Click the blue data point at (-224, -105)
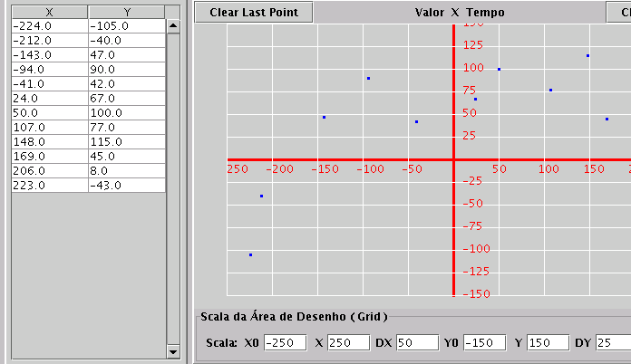The image size is (631, 364). [250, 255]
